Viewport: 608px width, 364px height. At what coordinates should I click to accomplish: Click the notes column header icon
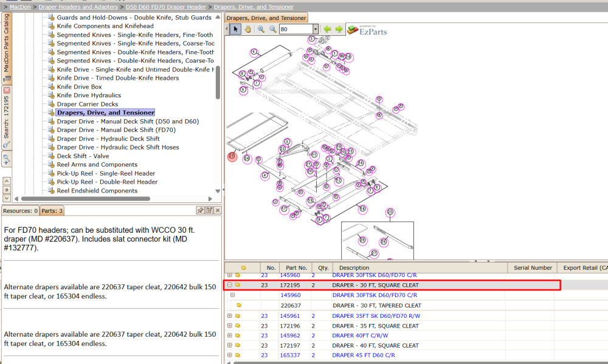(x=244, y=268)
